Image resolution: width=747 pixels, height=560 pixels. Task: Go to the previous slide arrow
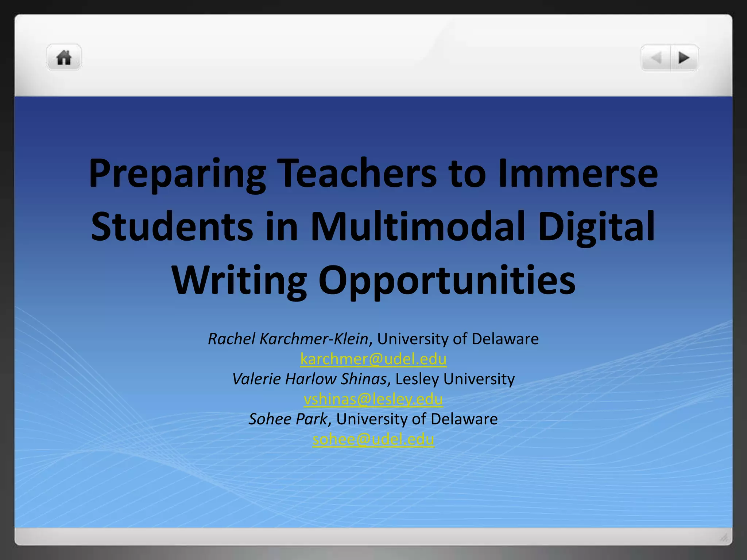(656, 58)
